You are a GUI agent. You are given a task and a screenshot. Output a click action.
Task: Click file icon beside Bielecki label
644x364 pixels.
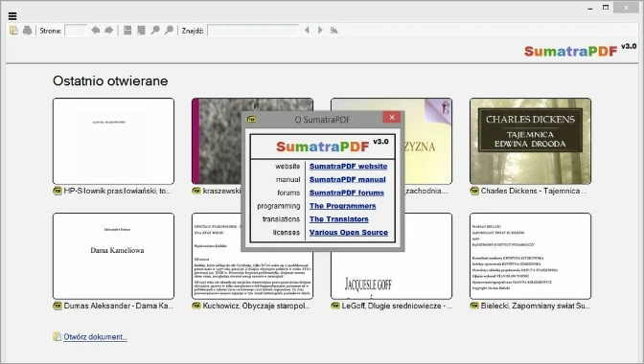(x=474, y=306)
